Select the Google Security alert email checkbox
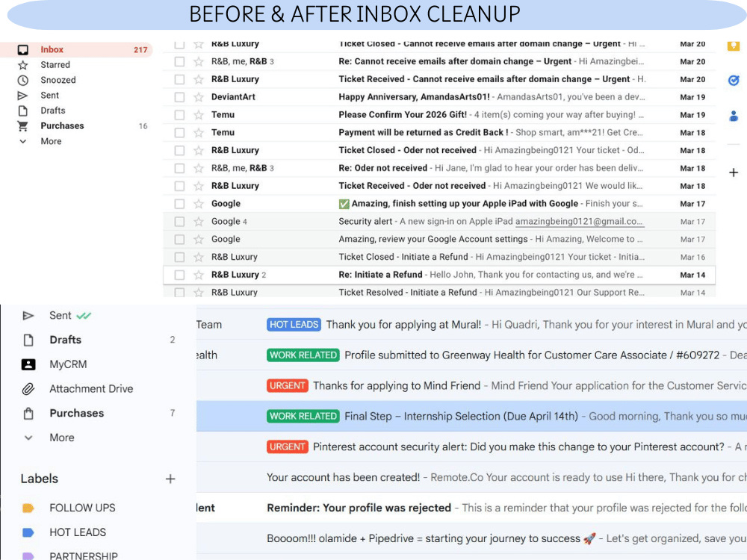Image resolution: width=747 pixels, height=560 pixels. point(179,222)
